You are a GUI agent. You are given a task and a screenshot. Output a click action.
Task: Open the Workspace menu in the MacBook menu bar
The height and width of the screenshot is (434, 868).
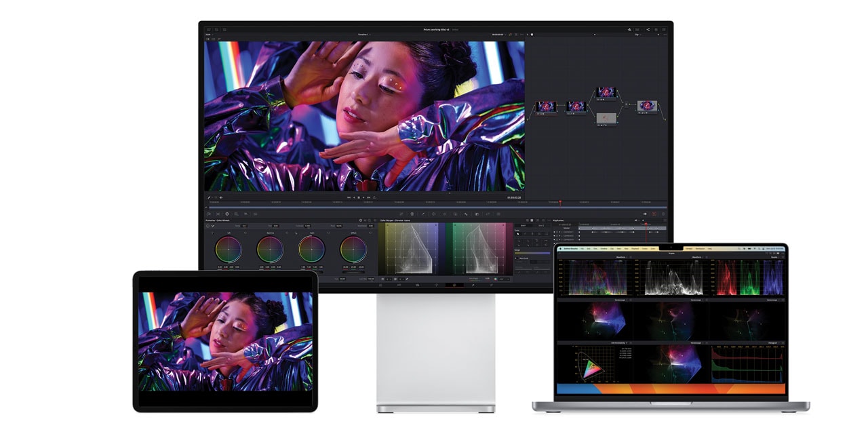tap(701, 249)
